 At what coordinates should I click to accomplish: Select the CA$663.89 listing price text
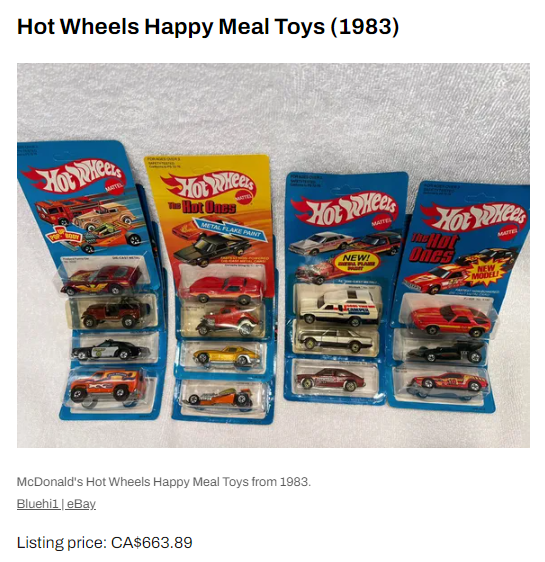click(x=152, y=542)
